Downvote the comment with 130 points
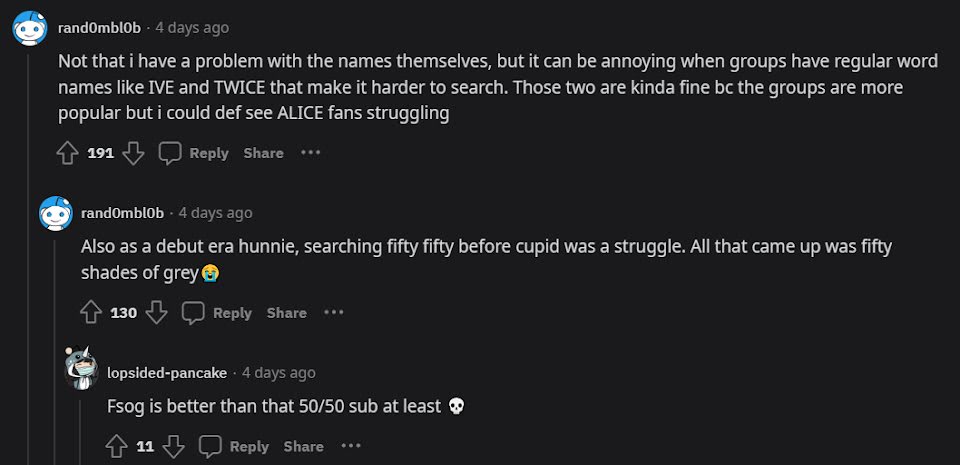This screenshot has width=960, height=465. pos(156,313)
